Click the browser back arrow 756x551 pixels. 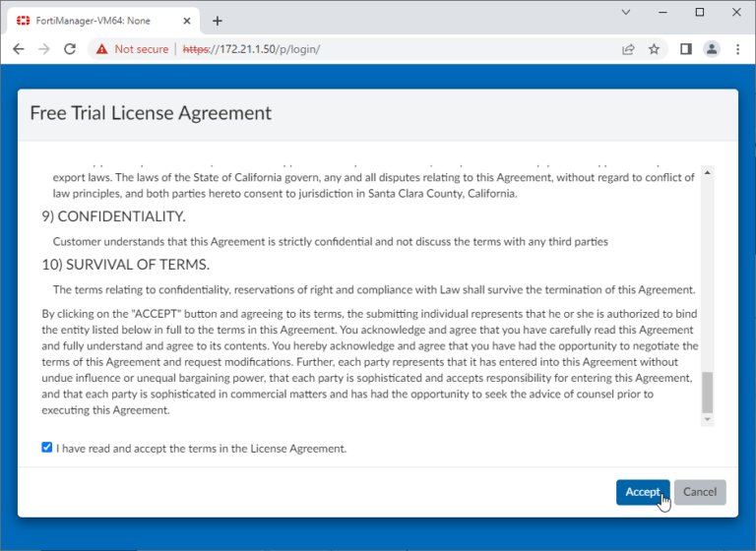pos(19,49)
